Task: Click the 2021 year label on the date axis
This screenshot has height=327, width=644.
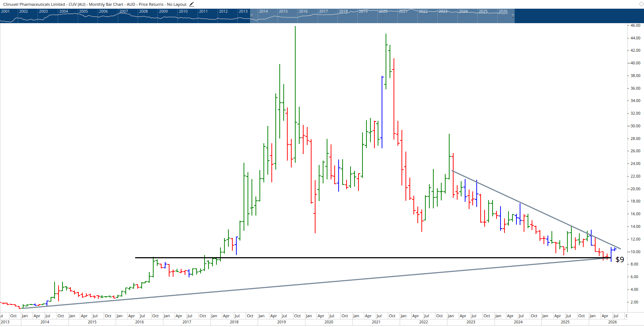Action: (376, 322)
